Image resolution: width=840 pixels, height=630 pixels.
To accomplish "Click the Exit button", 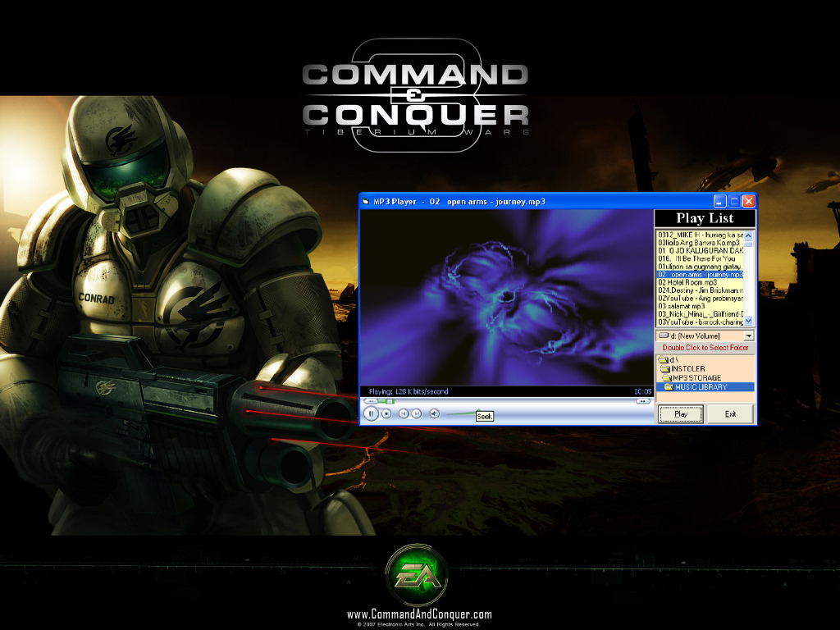I will (x=730, y=414).
